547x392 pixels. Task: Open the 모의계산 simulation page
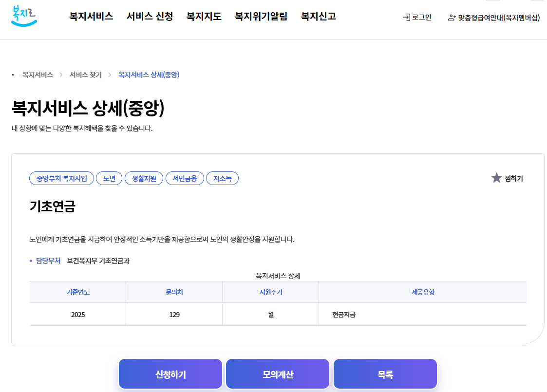click(278, 373)
